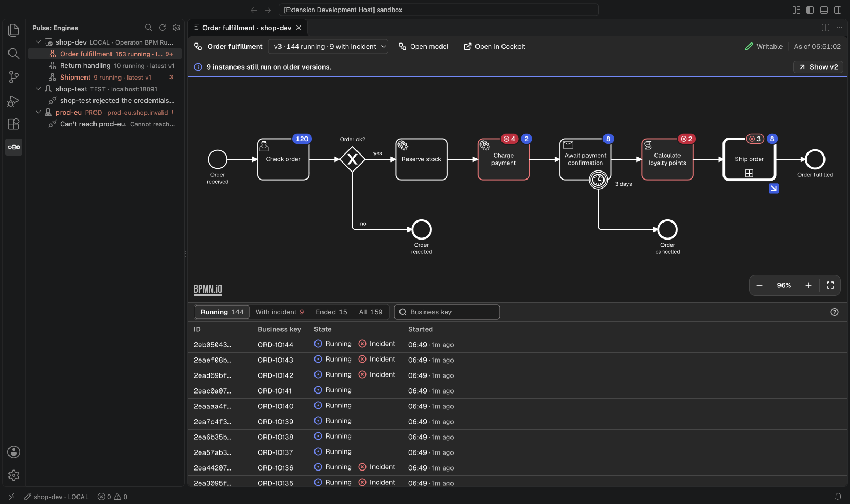Drill into the Ship order subprocess
The image size is (850, 504).
pyautogui.click(x=774, y=188)
